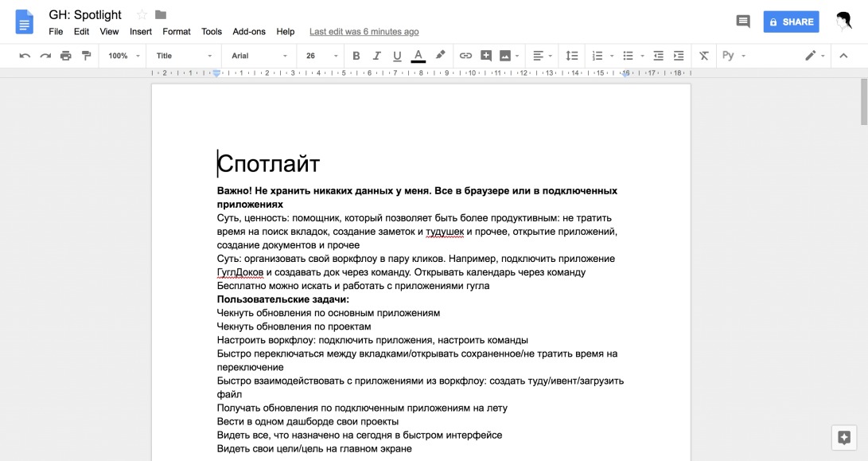Open the highlight color marker

click(x=440, y=55)
